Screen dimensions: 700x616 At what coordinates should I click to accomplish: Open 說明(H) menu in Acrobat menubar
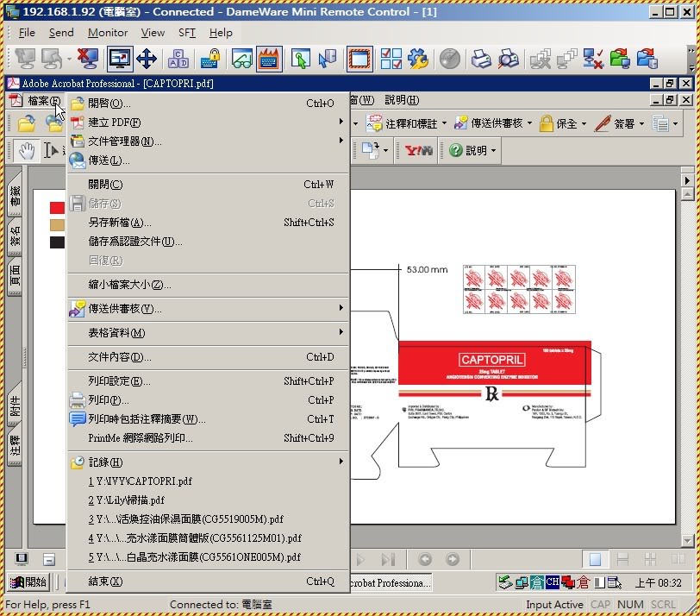click(x=402, y=100)
